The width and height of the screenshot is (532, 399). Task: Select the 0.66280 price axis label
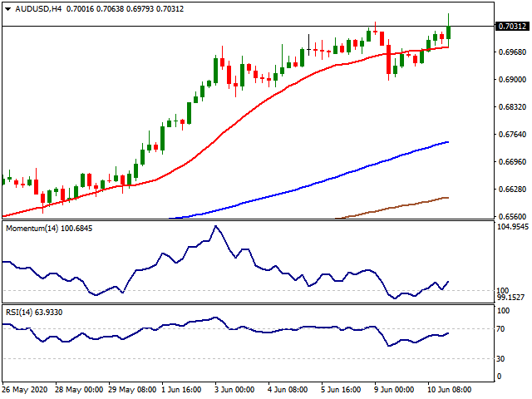coord(512,189)
